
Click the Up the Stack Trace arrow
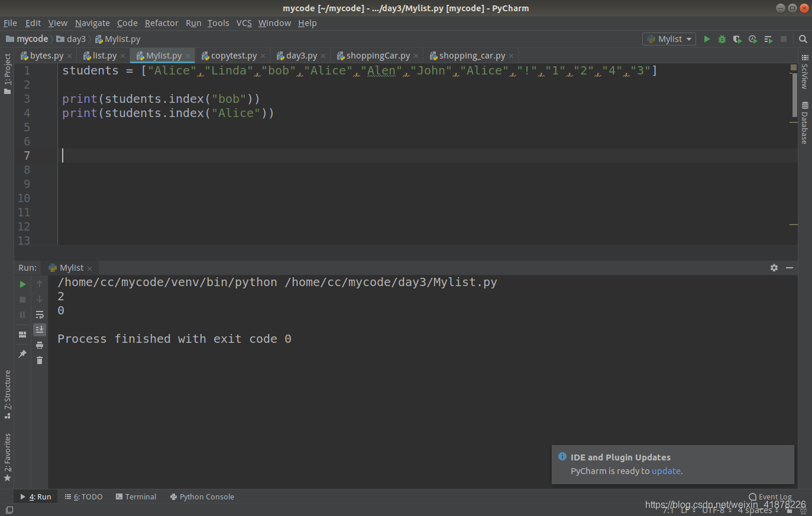coord(40,284)
